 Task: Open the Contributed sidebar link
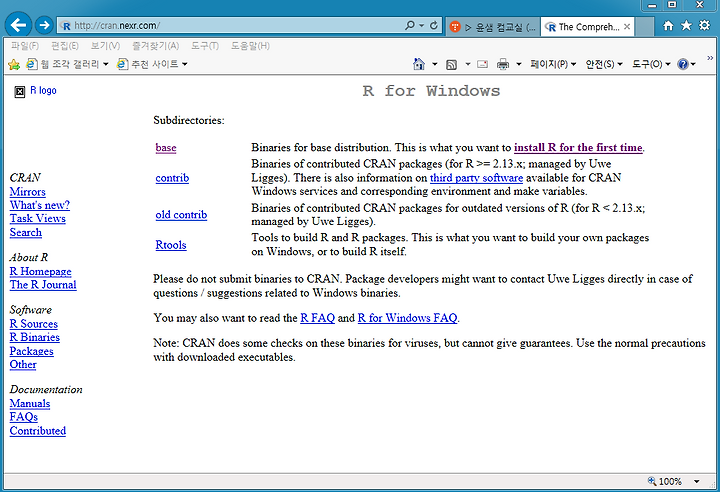(38, 431)
